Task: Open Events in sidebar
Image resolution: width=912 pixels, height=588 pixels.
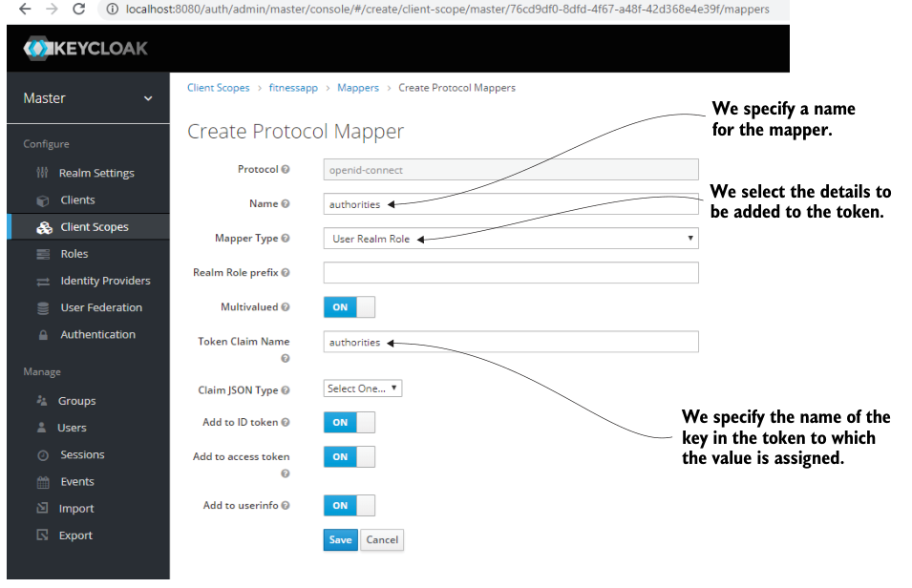Action: click(x=77, y=481)
